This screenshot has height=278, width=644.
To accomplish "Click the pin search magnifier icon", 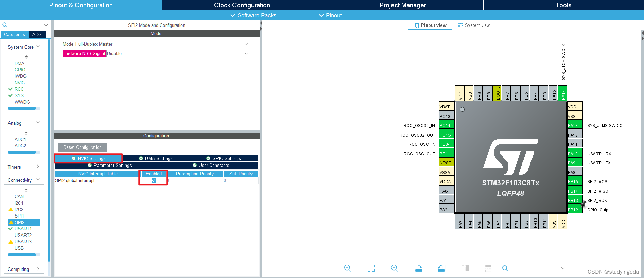I will coord(505,268).
